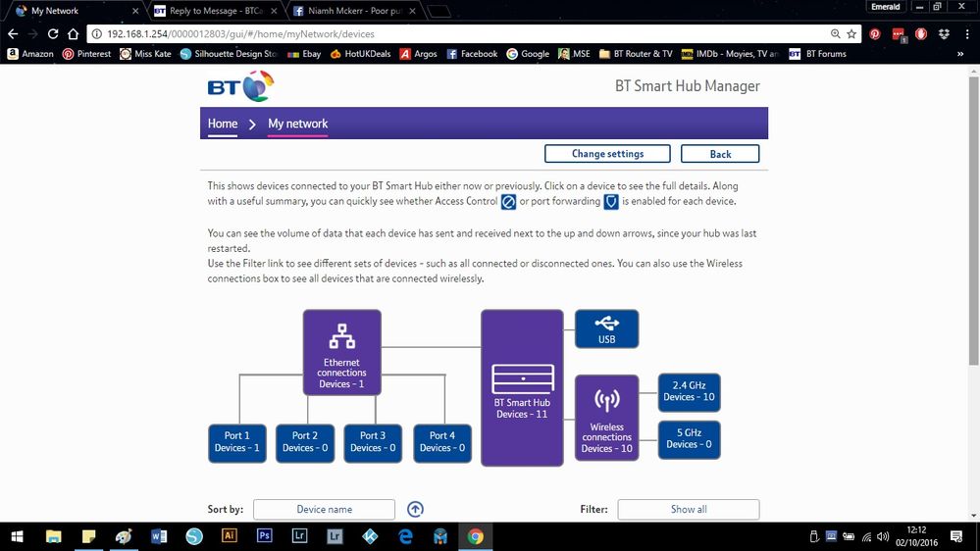Open Port 1 devices tile

[236, 443]
